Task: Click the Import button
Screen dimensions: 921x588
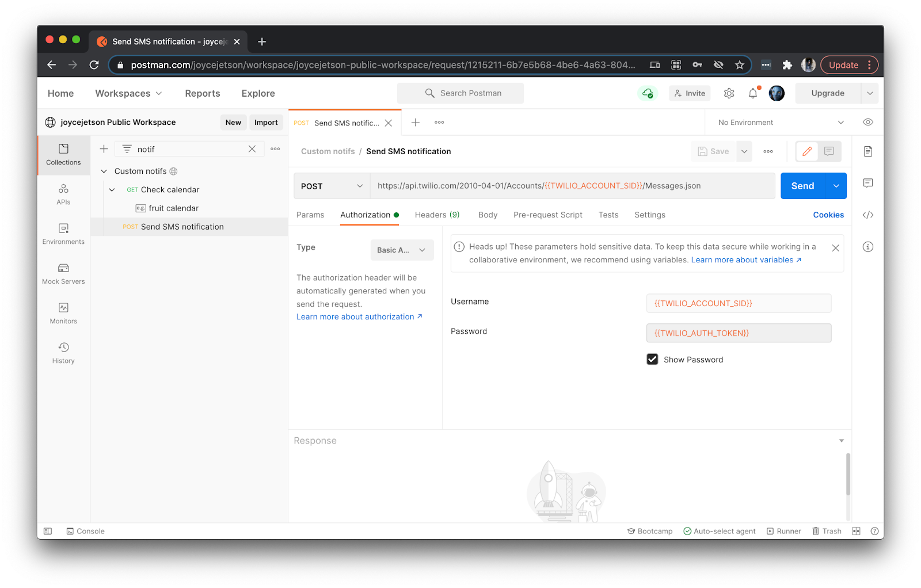Action: (x=266, y=122)
